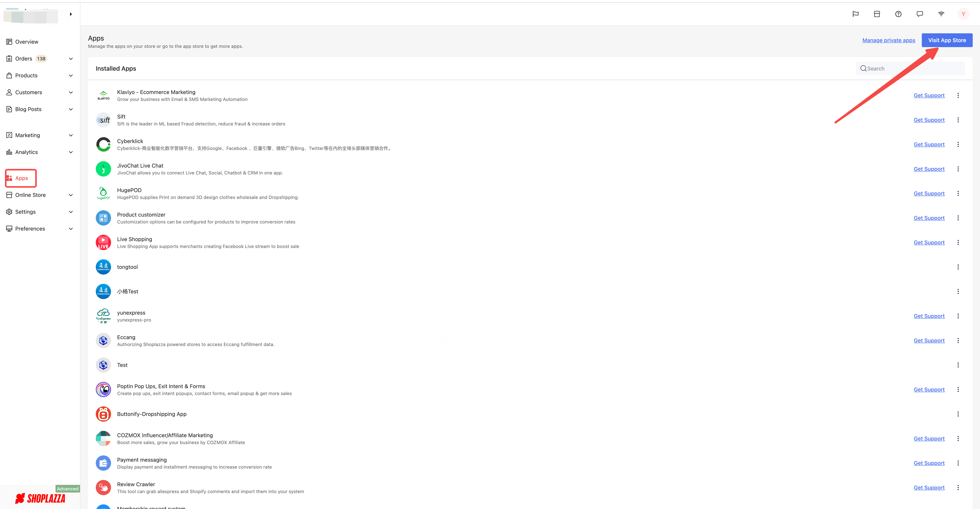Click the wifi signal icon in top bar
Screen dimensions: 980x509
941,14
